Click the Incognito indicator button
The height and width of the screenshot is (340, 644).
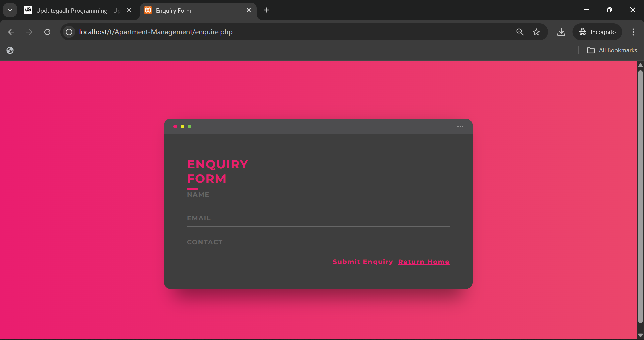(597, 32)
